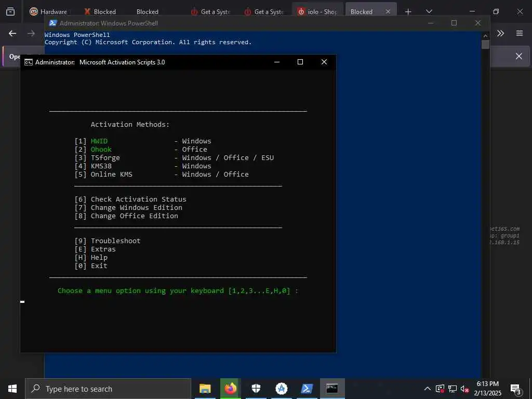Open the clock showing 6:13 PM
This screenshot has height=399, width=532.
click(488, 389)
